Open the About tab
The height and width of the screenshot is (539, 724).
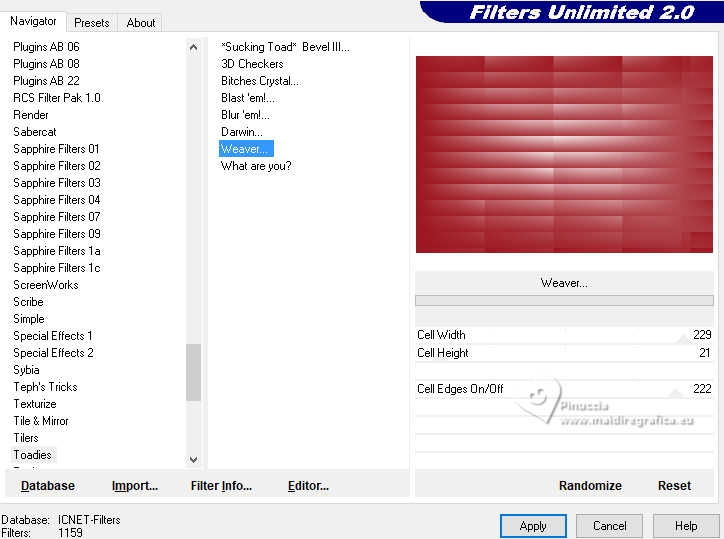click(141, 23)
